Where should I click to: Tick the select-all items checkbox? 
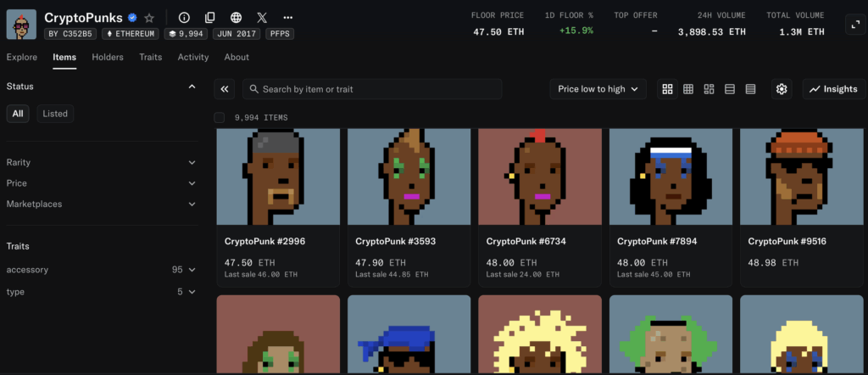pos(220,117)
